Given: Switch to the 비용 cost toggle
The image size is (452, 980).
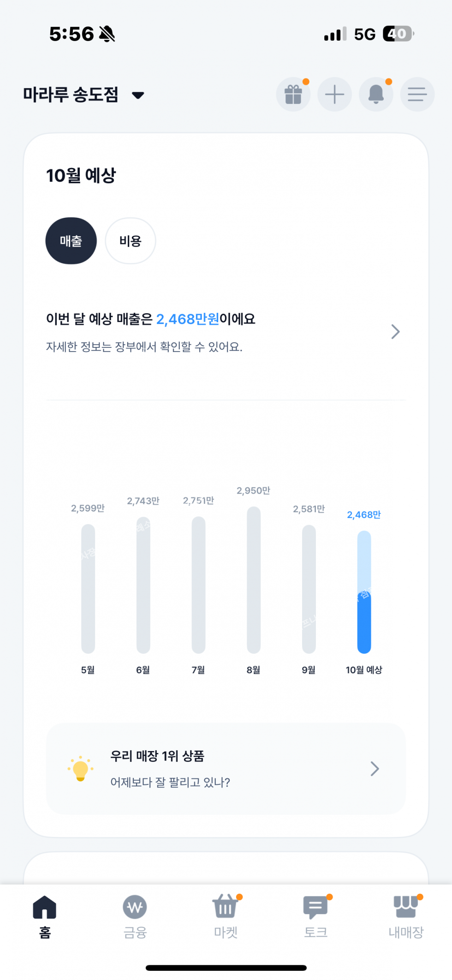Looking at the screenshot, I should click(131, 241).
